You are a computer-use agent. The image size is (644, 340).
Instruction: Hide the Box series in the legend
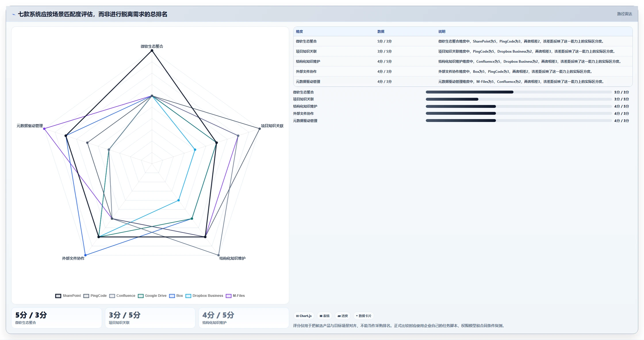[x=176, y=296]
